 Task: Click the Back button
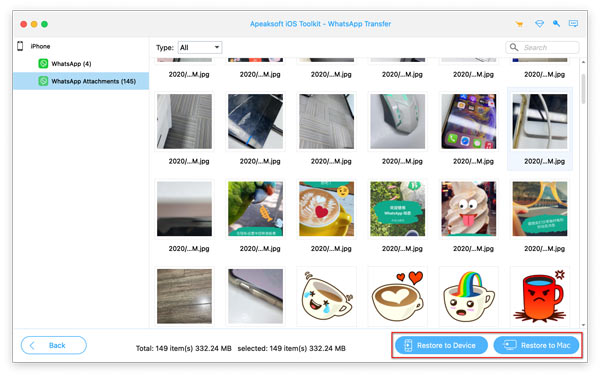54,345
